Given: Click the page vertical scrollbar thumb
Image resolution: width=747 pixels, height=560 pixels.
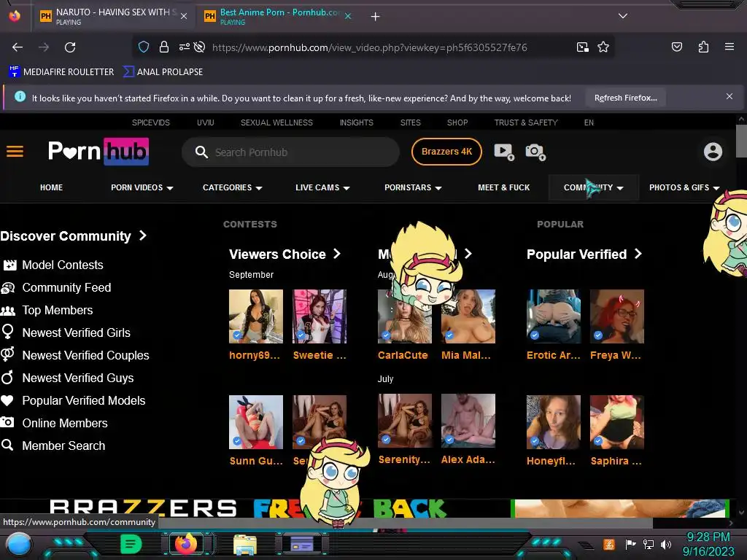Looking at the screenshot, I should pyautogui.click(x=741, y=141).
